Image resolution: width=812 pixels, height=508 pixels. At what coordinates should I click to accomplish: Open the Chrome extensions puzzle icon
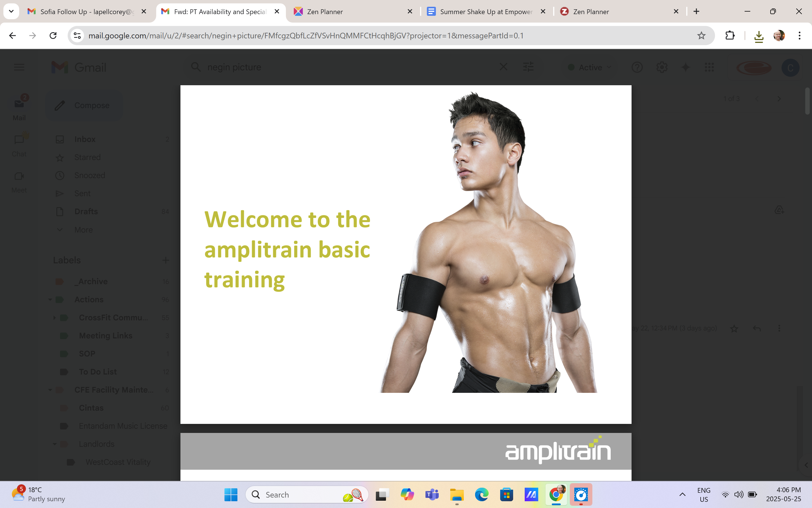(x=730, y=36)
